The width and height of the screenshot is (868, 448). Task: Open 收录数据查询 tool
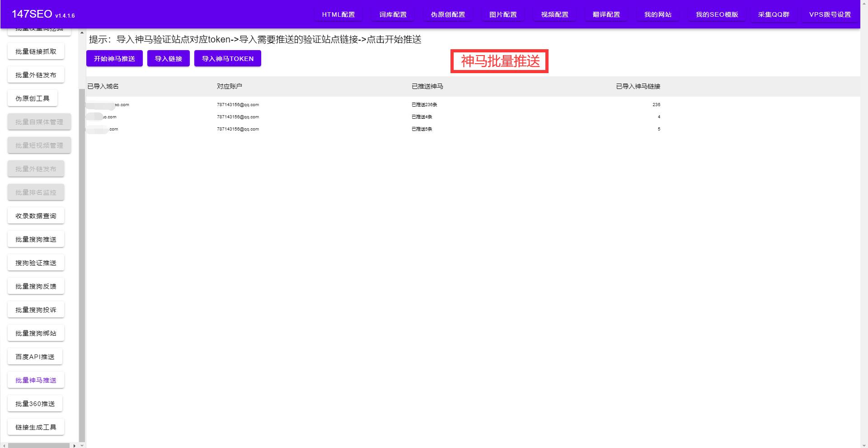click(36, 215)
